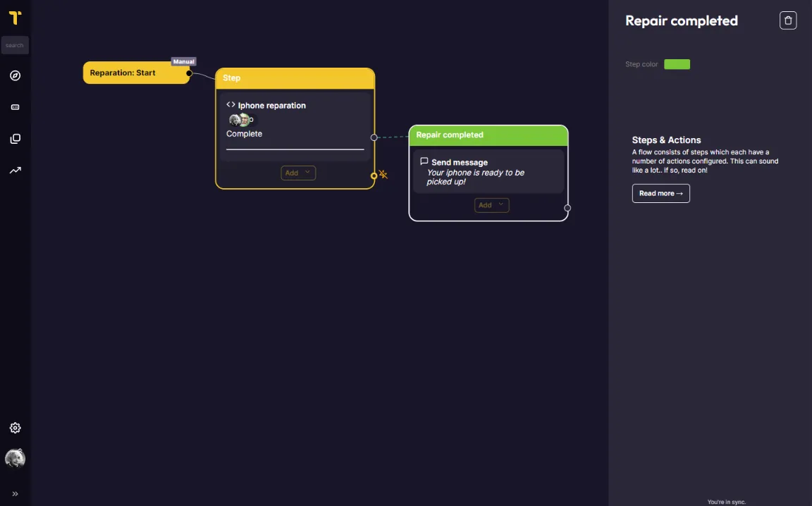Click the assignee avatars in Iphone reparation
This screenshot has width=812, height=506.
pos(241,120)
